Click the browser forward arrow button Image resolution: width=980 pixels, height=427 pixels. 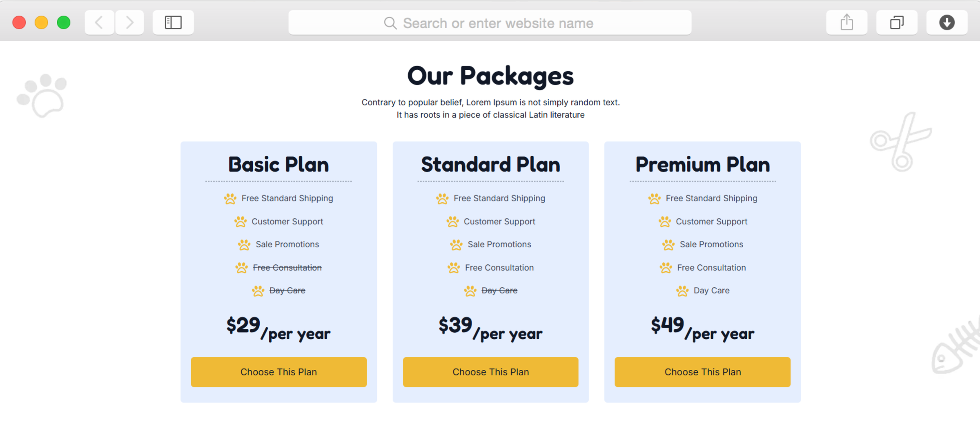129,22
